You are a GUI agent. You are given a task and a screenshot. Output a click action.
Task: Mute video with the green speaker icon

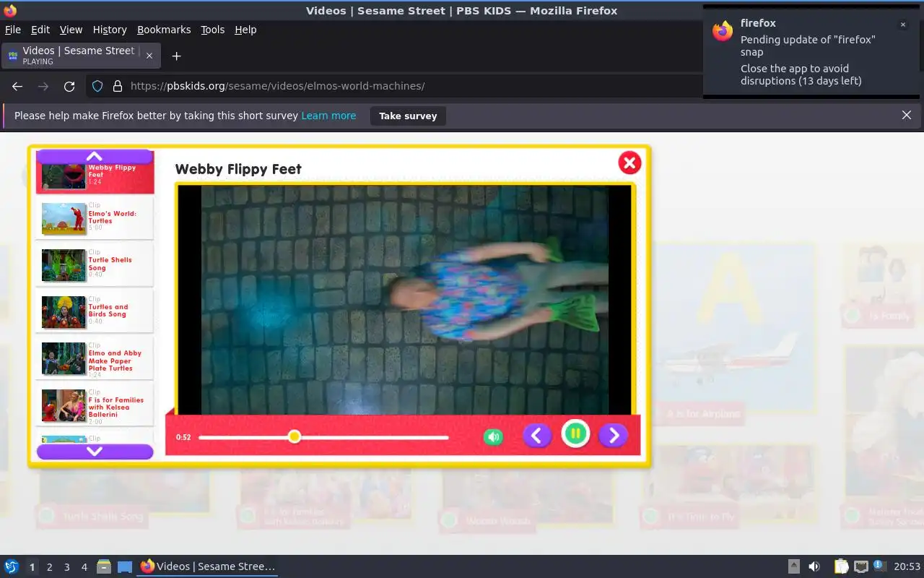coord(493,436)
